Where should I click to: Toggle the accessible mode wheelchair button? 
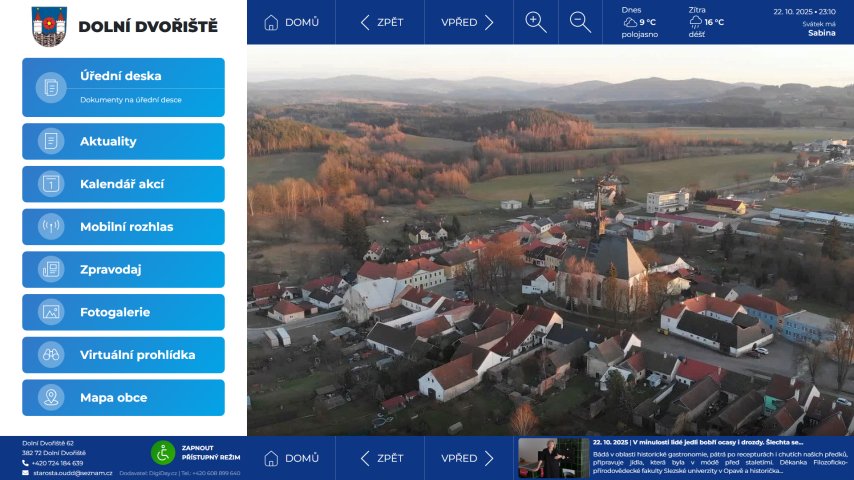[x=163, y=453]
